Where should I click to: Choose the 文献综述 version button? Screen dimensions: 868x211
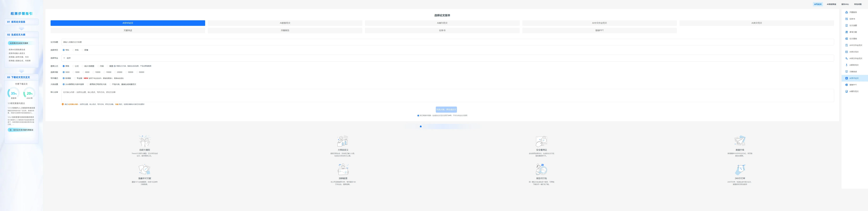click(128, 31)
